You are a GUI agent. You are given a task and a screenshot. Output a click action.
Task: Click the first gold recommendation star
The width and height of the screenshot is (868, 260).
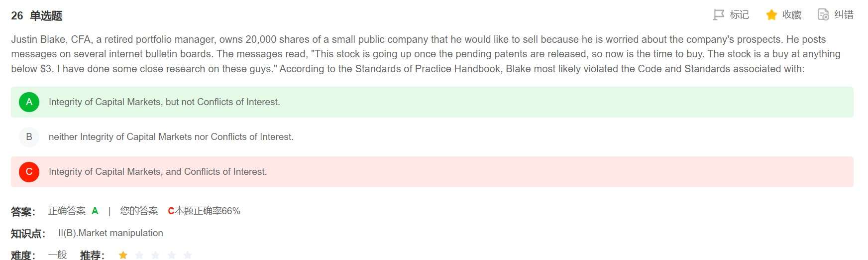123,255
